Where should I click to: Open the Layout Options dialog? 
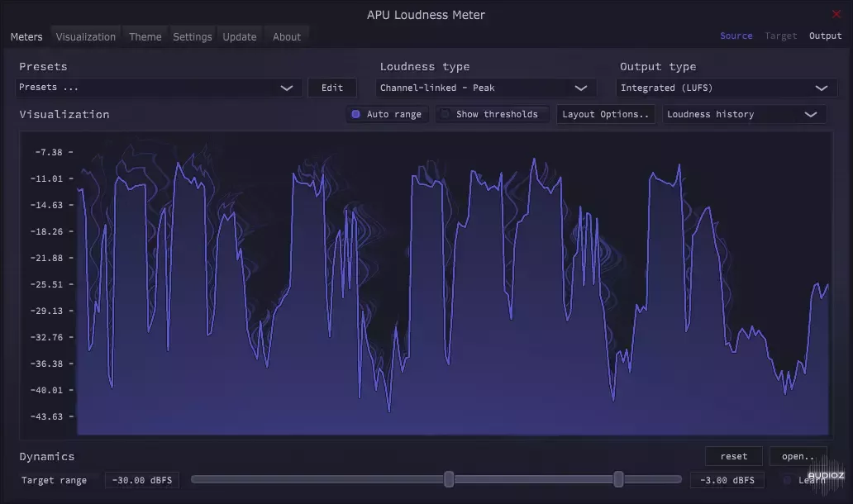[x=606, y=114]
